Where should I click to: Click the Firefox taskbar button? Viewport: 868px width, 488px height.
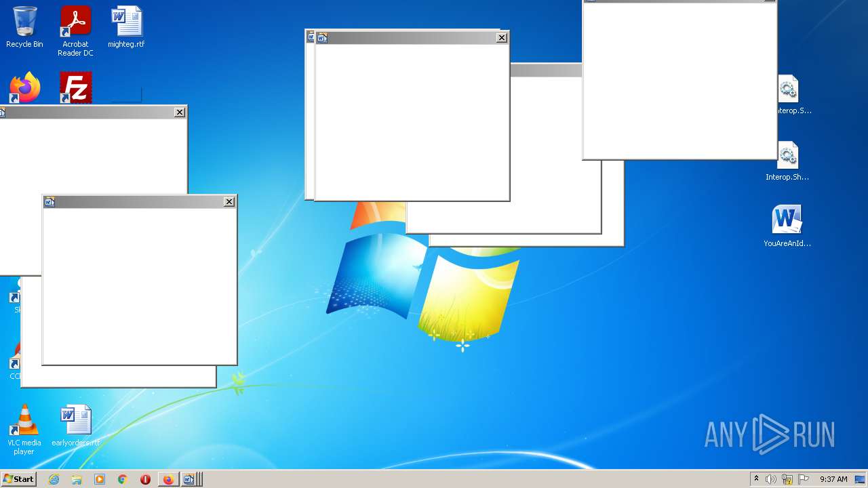(x=168, y=479)
